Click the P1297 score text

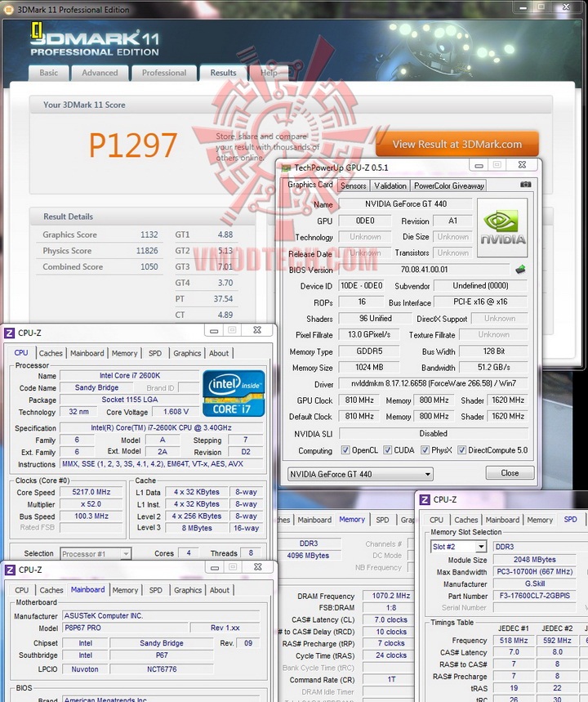pyautogui.click(x=133, y=145)
